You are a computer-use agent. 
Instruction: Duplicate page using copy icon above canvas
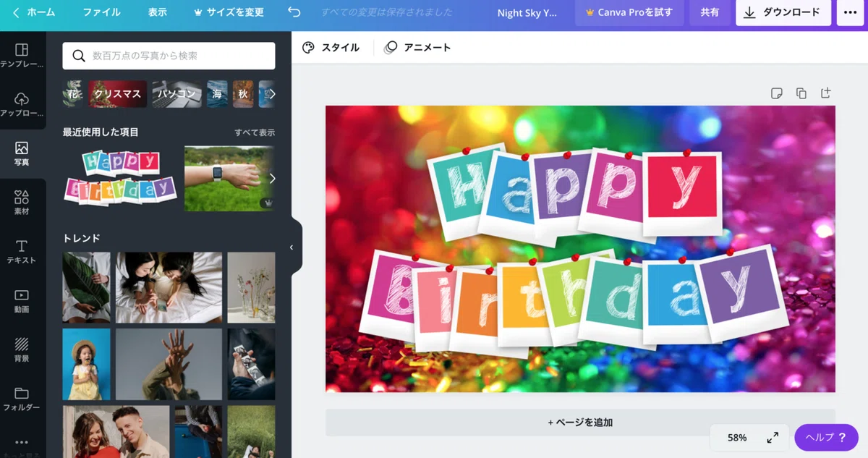801,93
